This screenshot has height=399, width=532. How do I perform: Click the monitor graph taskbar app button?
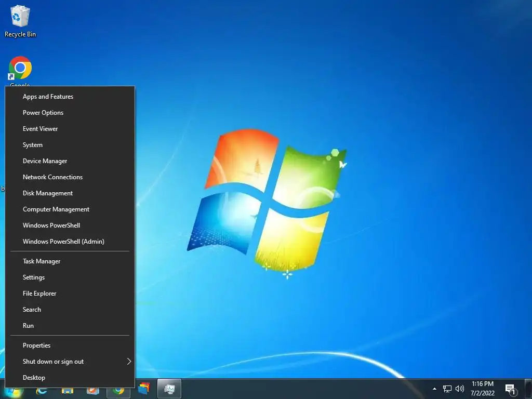(x=169, y=389)
